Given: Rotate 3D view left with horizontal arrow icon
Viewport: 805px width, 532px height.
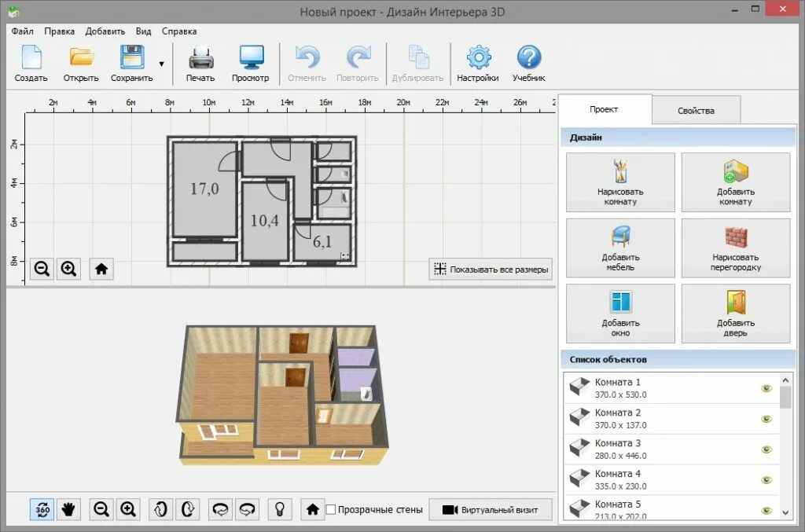Looking at the screenshot, I should click(220, 509).
